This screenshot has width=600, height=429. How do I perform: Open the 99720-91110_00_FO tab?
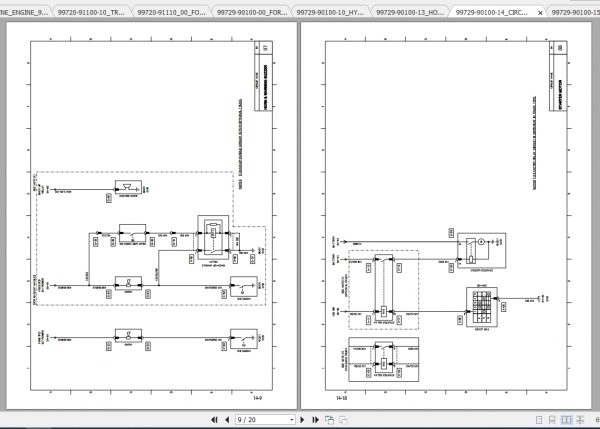click(x=171, y=12)
